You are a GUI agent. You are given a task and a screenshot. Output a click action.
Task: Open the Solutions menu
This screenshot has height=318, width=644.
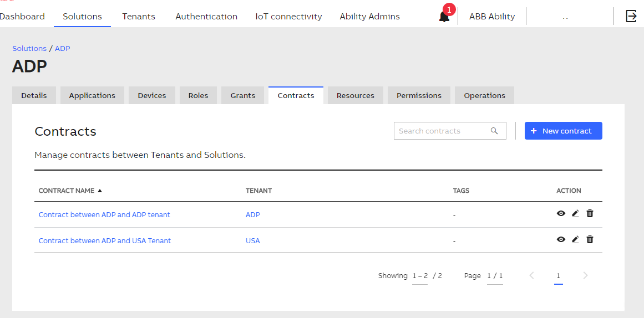tap(82, 17)
